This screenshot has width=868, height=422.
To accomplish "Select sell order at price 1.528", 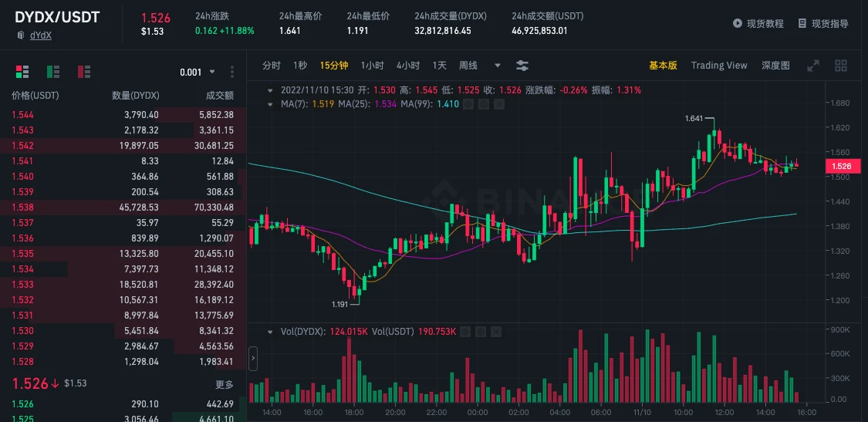I will (x=123, y=362).
